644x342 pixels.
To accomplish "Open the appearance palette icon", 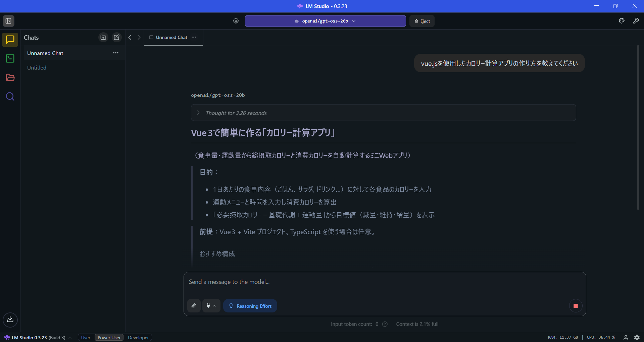I will [622, 21].
